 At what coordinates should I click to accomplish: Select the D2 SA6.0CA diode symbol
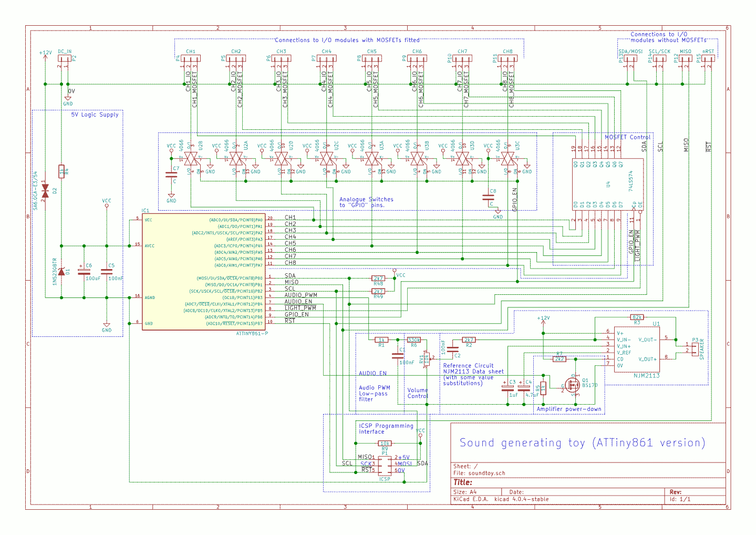point(45,191)
